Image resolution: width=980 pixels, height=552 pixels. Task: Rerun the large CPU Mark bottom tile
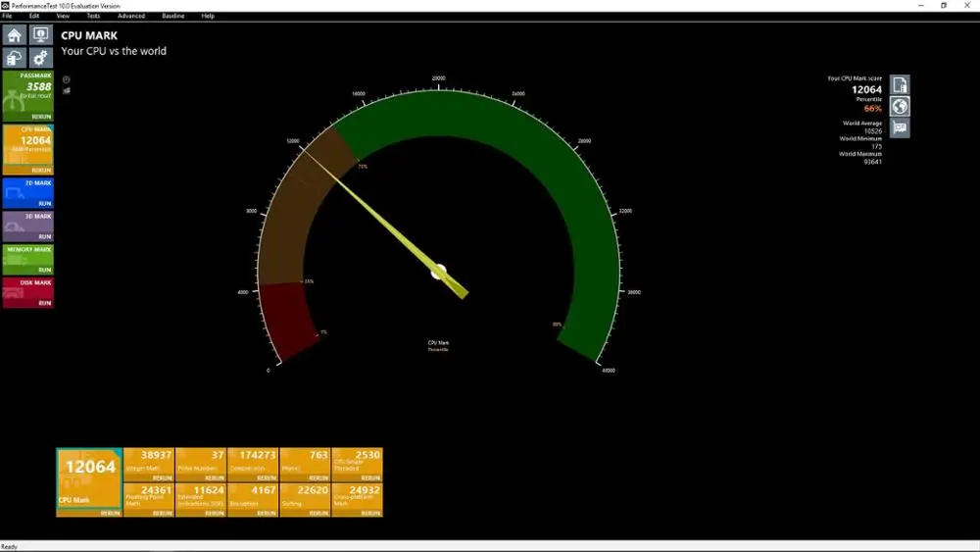pos(110,513)
